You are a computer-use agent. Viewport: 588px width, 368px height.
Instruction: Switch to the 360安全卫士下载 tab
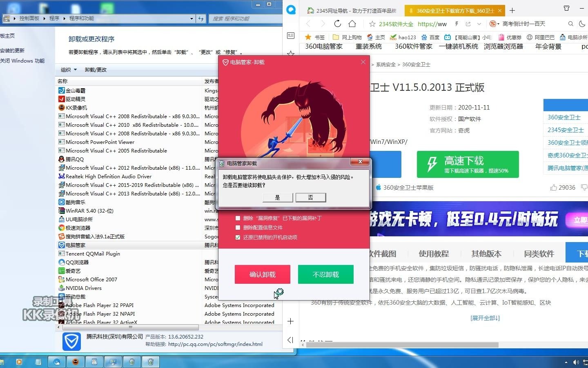(x=455, y=11)
